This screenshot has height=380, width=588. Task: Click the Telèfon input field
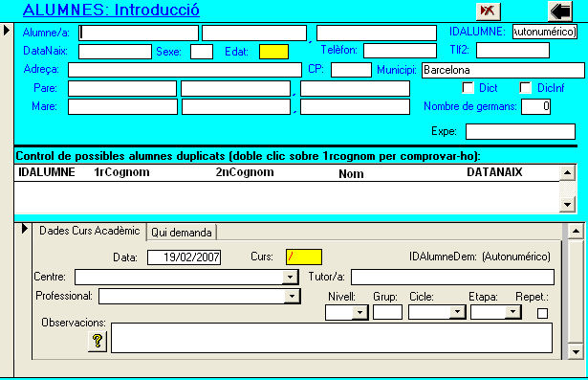[400, 51]
